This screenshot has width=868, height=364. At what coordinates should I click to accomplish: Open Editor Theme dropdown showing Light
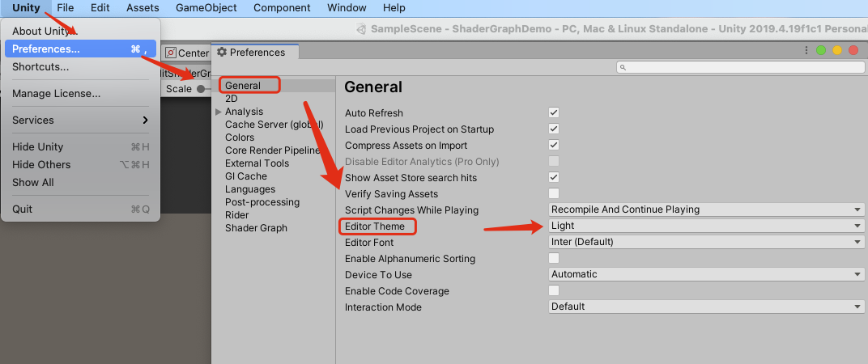(x=706, y=226)
